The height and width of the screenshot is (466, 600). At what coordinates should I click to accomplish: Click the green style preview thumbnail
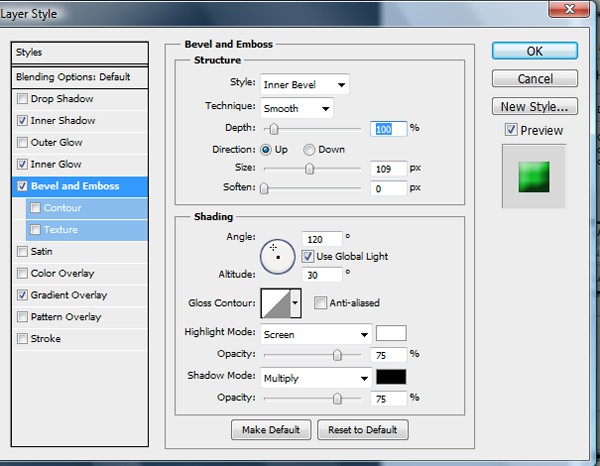click(534, 177)
